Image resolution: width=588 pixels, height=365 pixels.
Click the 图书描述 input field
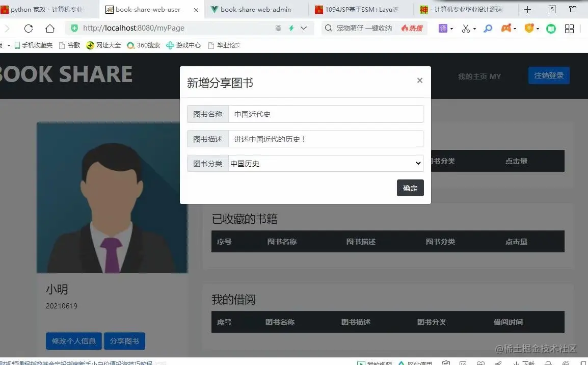click(x=326, y=139)
